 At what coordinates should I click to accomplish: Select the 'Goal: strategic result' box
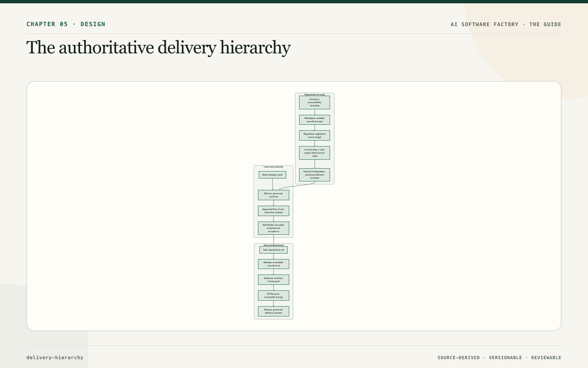(x=272, y=175)
